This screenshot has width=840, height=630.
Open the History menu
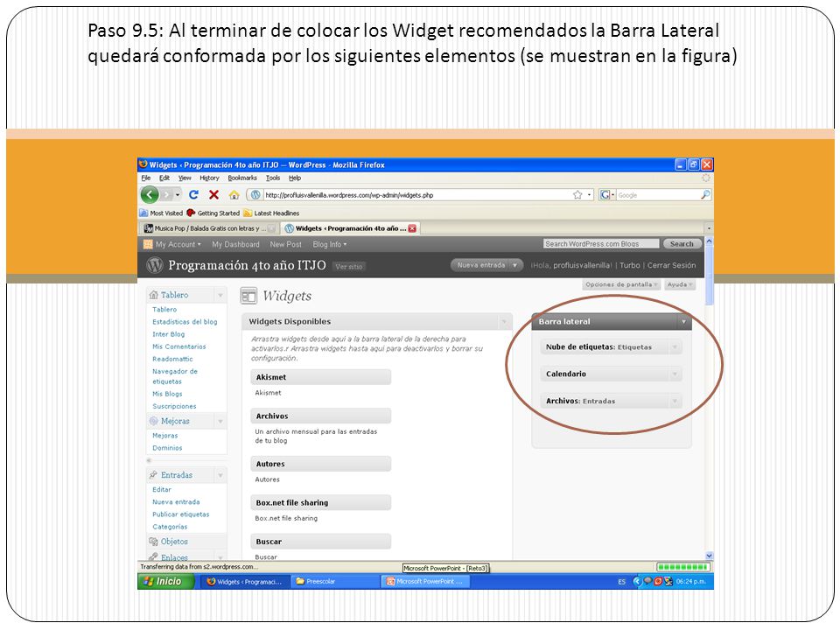209,178
